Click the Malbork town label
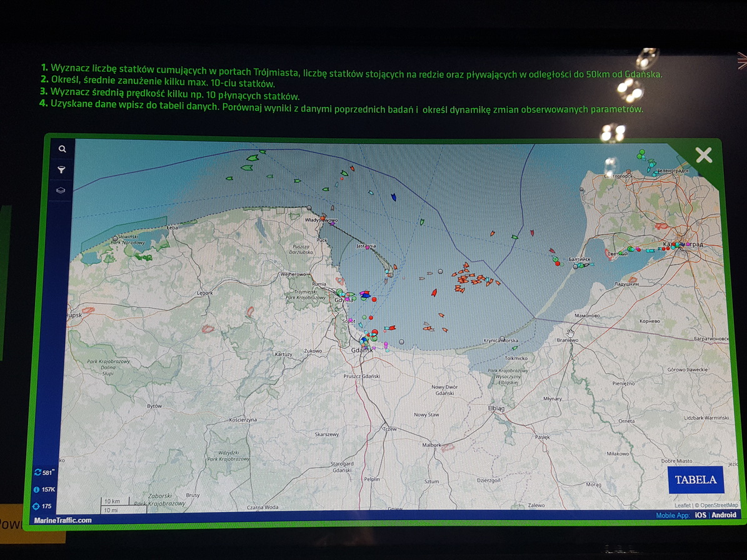 (431, 445)
